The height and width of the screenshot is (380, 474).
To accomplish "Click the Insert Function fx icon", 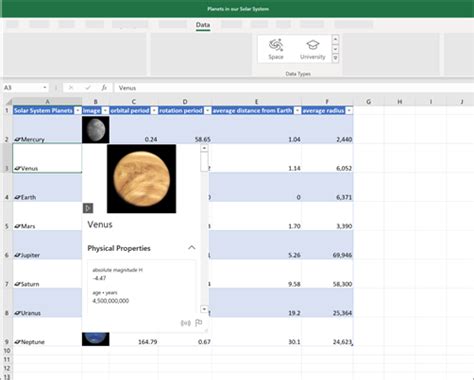I will 104,88.
